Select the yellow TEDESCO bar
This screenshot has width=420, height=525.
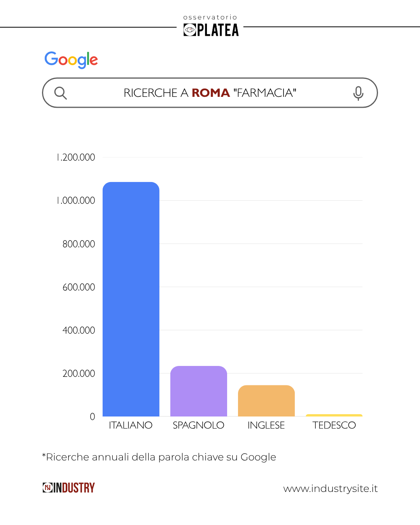pyautogui.click(x=334, y=415)
